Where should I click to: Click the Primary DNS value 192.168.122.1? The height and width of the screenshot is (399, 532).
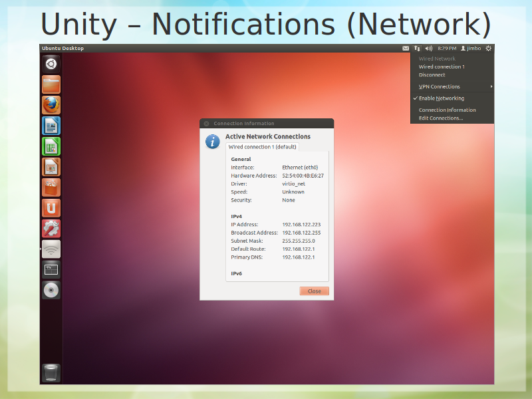pyautogui.click(x=298, y=257)
